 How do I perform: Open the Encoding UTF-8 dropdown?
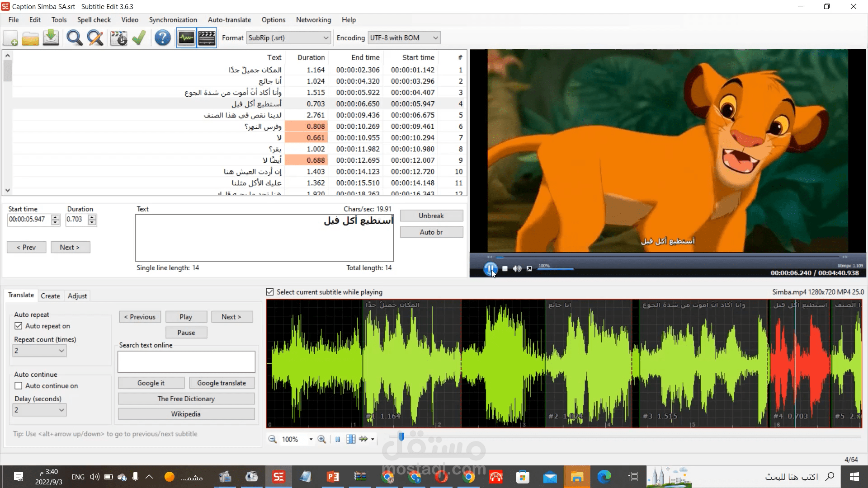pos(404,38)
